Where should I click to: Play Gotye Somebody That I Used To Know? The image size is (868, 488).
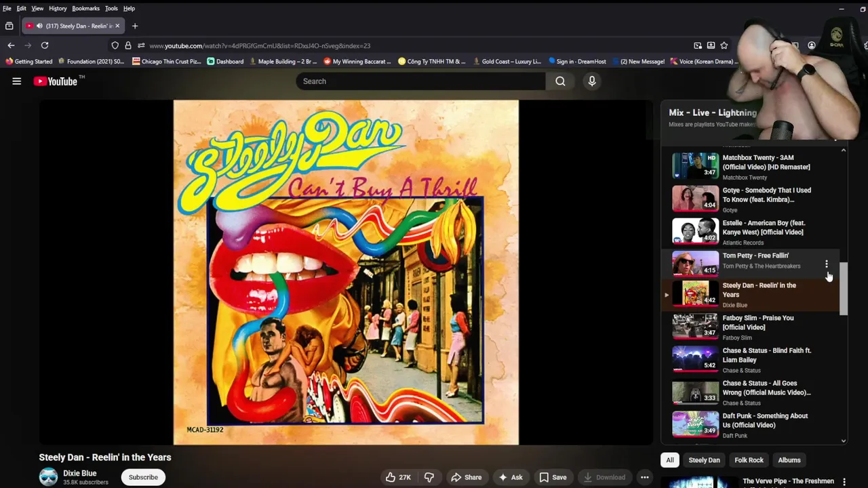click(751, 199)
